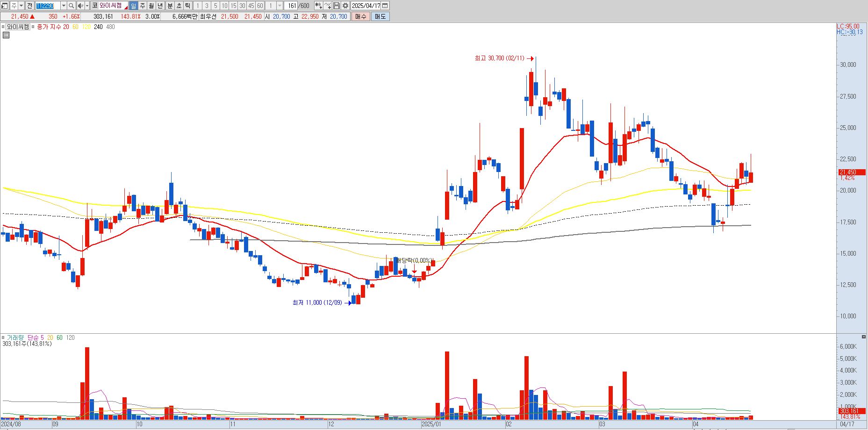This screenshot has width=868, height=430.
Task: Click the 코 market indicator icon
Action: pyautogui.click(x=95, y=6)
